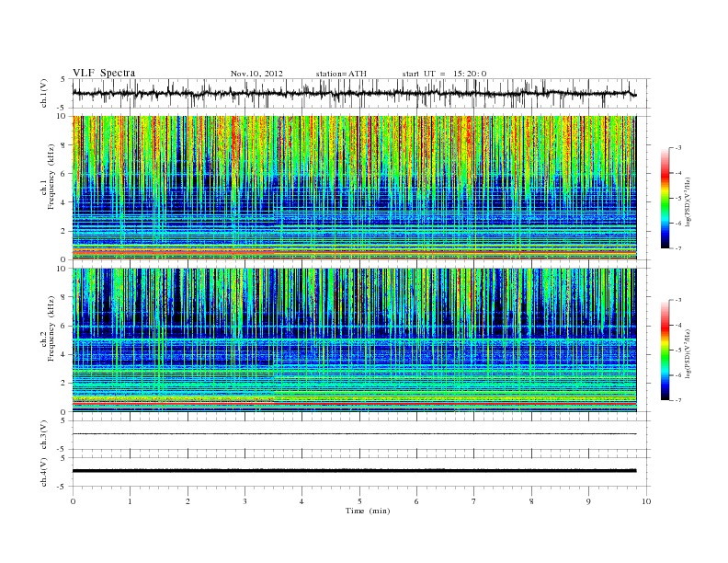Click the "station=ATH" header label
728x563 pixels.
(341, 74)
